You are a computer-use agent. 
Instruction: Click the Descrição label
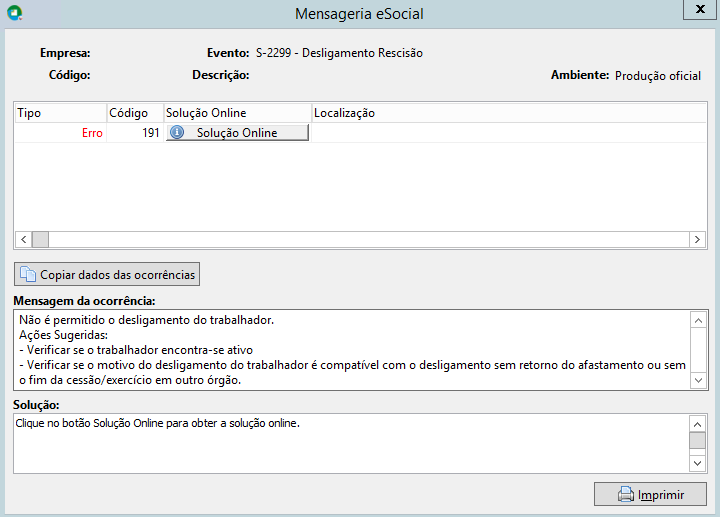[x=221, y=75]
